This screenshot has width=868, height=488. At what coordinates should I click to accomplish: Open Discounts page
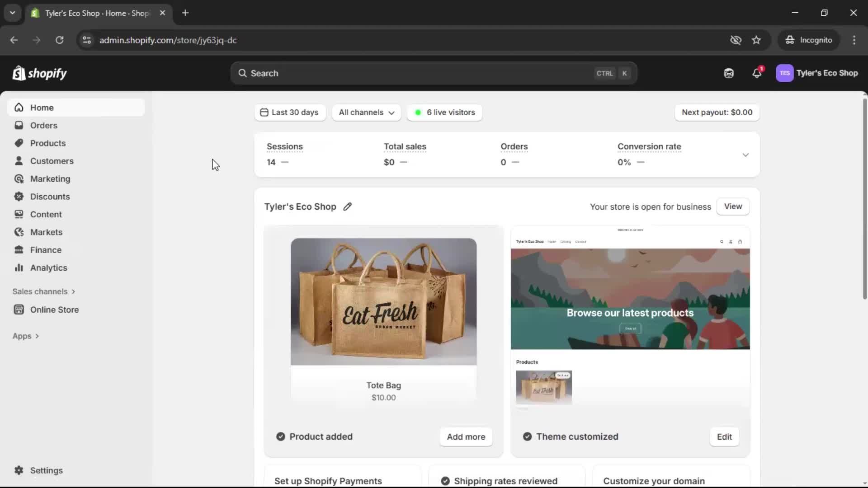click(76, 197)
